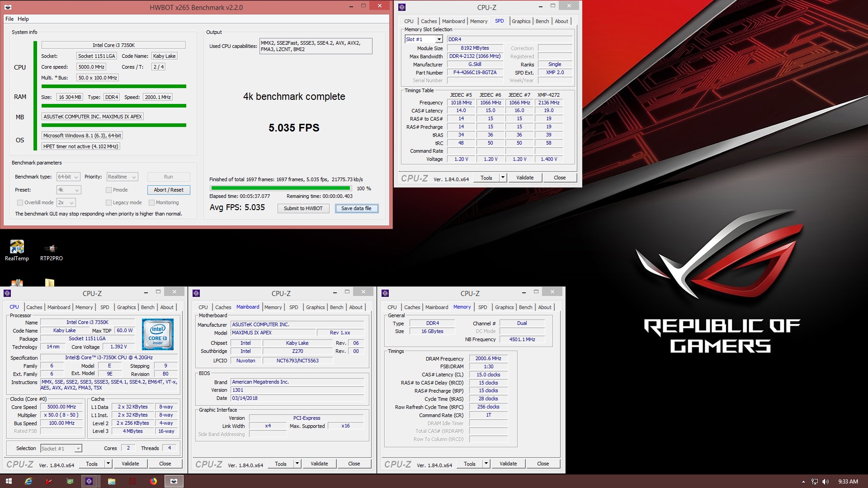
Task: Open the network tray icon
Action: (815, 482)
